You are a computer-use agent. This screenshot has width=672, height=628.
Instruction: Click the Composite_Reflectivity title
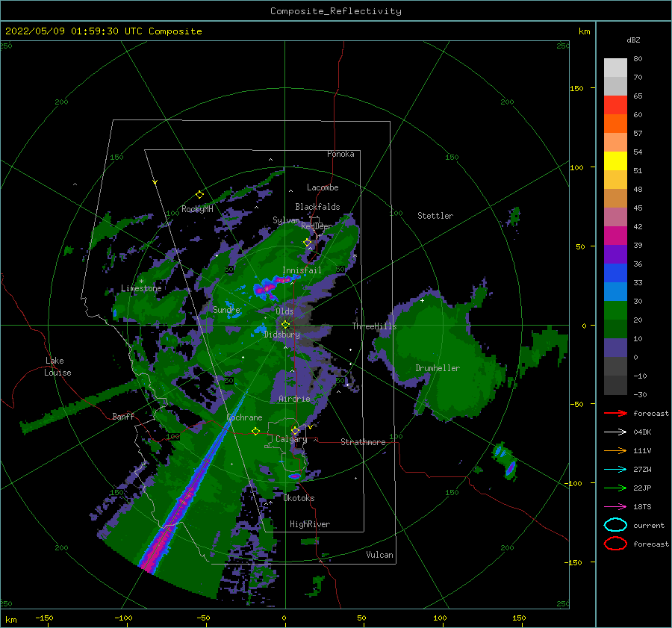[x=336, y=11]
